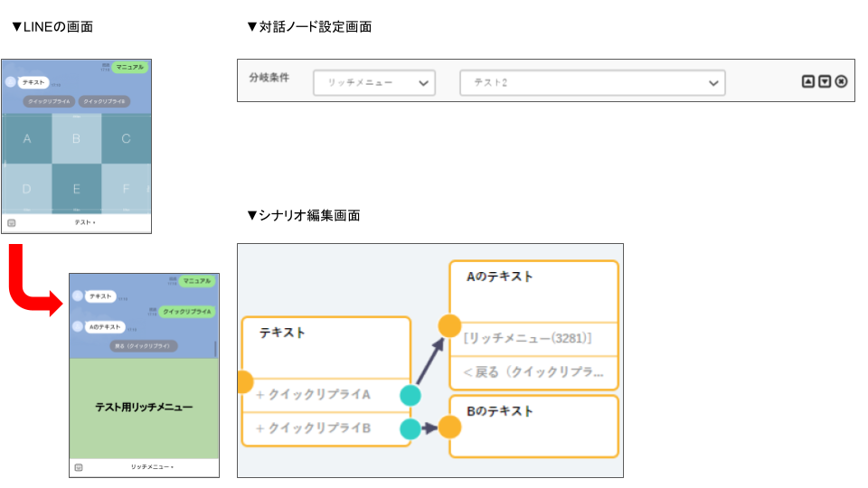Click the move-down arrow icon for 分岐条件
This screenshot has width=868, height=488.
pyautogui.click(x=825, y=81)
